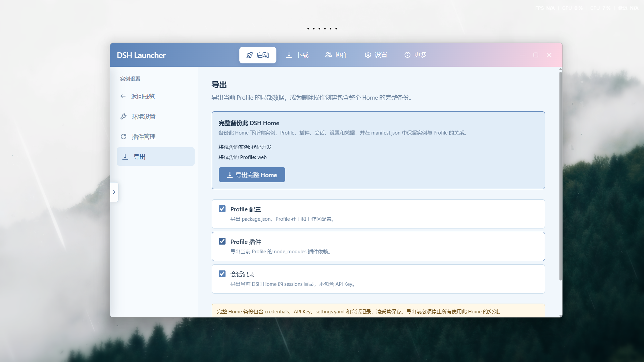644x362 pixels.
Task: Click the DSH Launcher title text
Action: click(141, 55)
